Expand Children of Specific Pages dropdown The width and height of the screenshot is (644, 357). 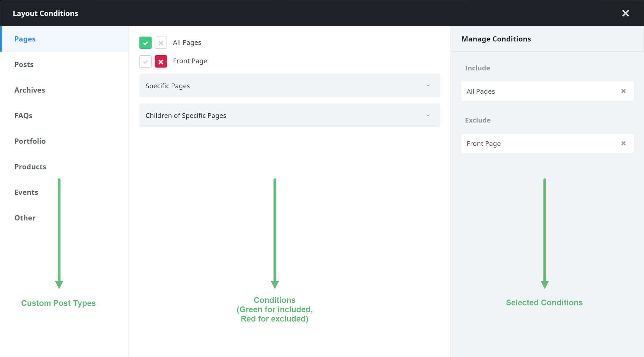point(290,116)
